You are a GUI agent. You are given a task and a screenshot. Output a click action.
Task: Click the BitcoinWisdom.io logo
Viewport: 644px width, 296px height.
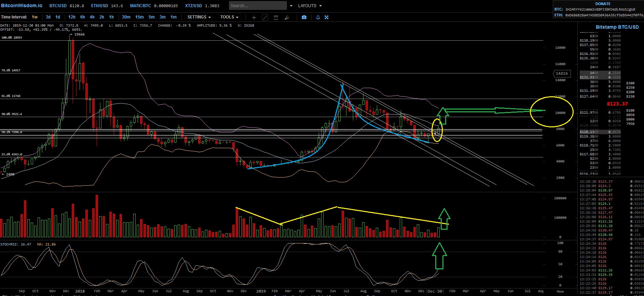tap(22, 5)
